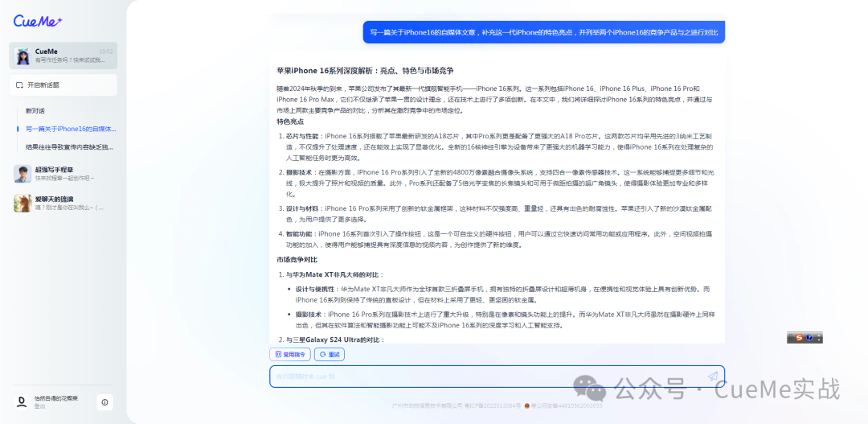Open the 超强写手程章 chat

point(63,174)
